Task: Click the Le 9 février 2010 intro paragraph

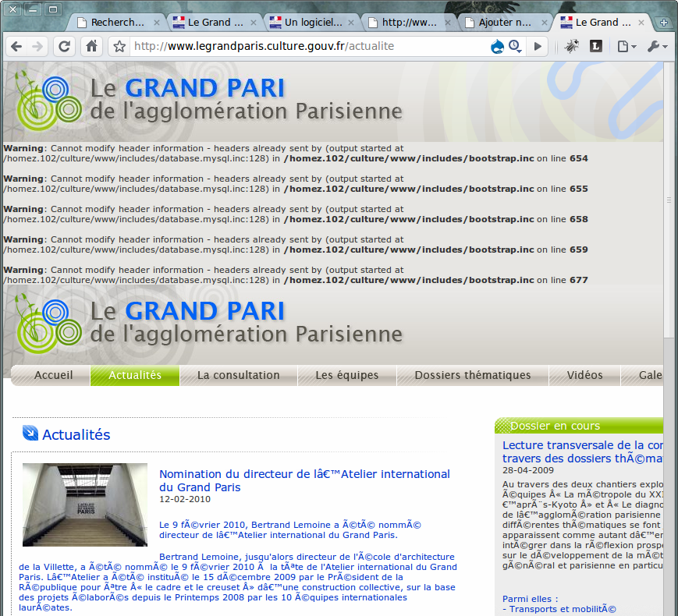Action: pyautogui.click(x=289, y=530)
